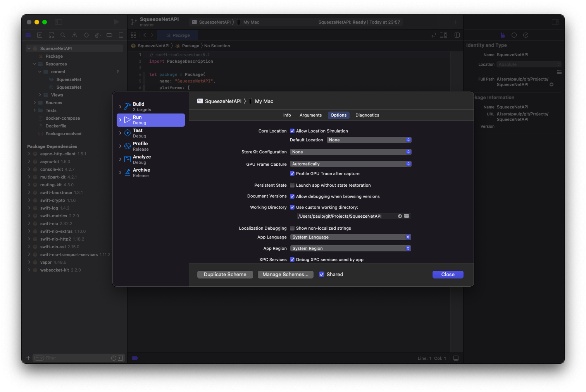Close the scheme editor dialog

coord(448,274)
